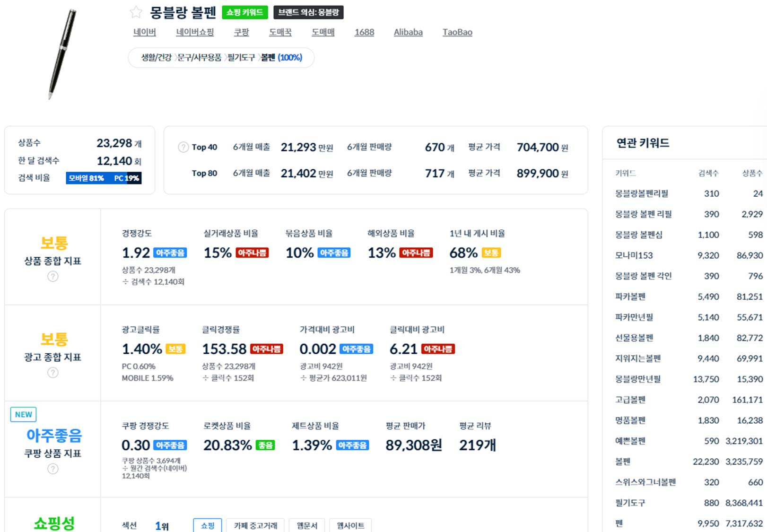Click 아주좋음 badge next to 제트상품 1.39%
The image size is (767, 532).
352,445
